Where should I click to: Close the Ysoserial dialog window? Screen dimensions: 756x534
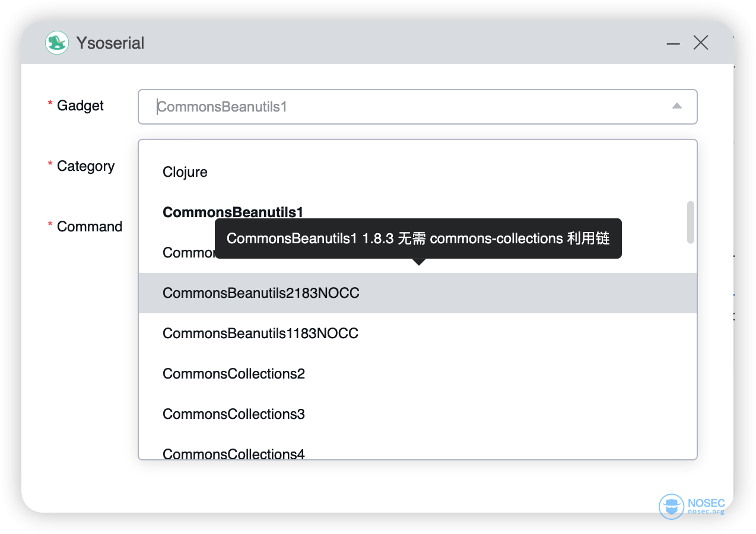coord(701,43)
